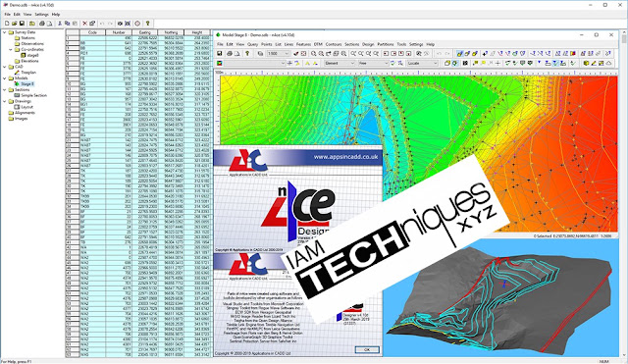
Task: Click the New document icon in main toolbar
Action: click(7, 24)
